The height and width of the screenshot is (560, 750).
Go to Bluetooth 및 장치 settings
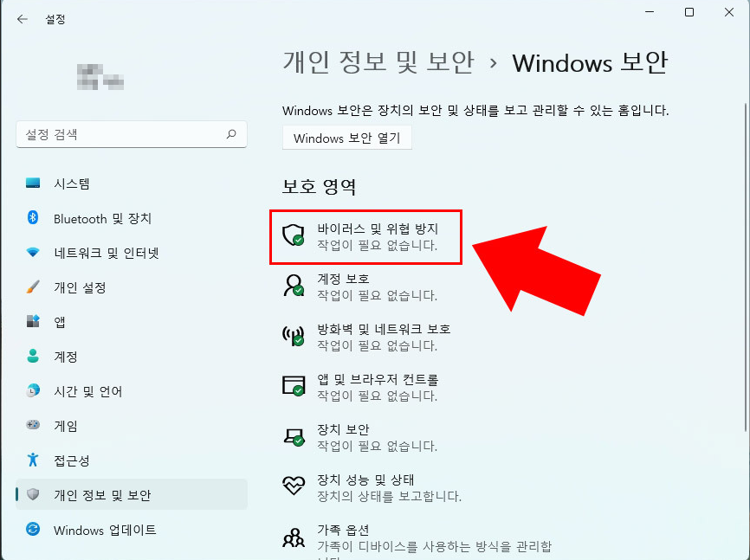pyautogui.click(x=132, y=218)
